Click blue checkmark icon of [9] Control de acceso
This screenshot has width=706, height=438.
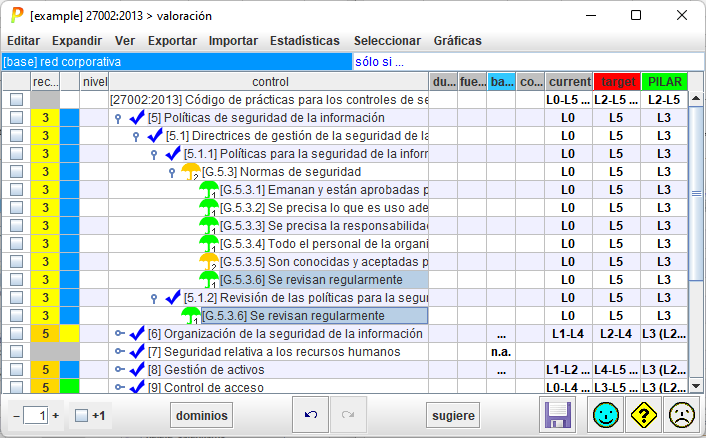coord(137,386)
